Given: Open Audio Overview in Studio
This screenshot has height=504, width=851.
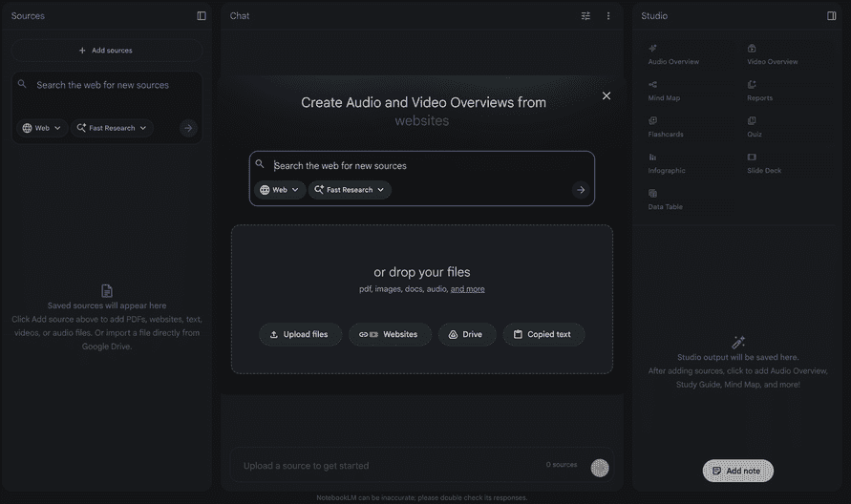Looking at the screenshot, I should pyautogui.click(x=687, y=54).
